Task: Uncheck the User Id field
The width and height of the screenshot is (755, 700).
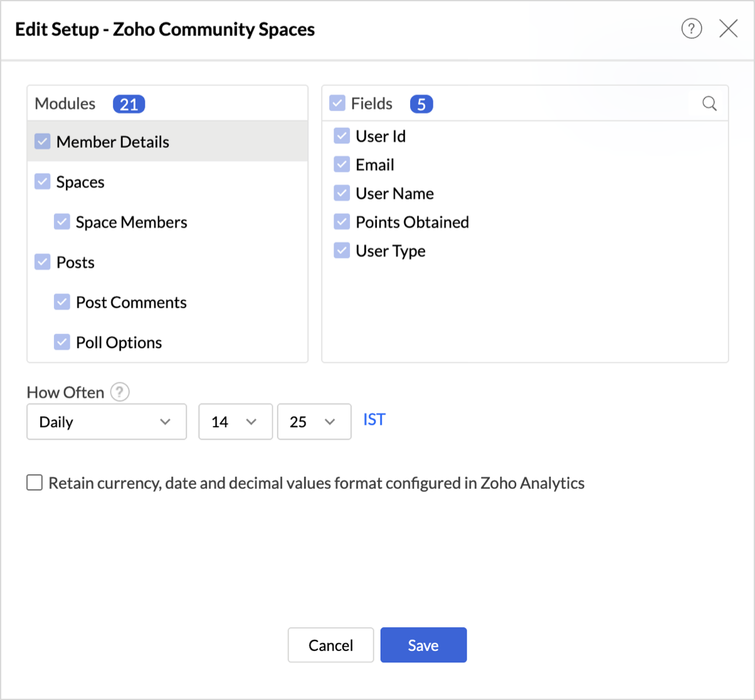Action: (342, 136)
